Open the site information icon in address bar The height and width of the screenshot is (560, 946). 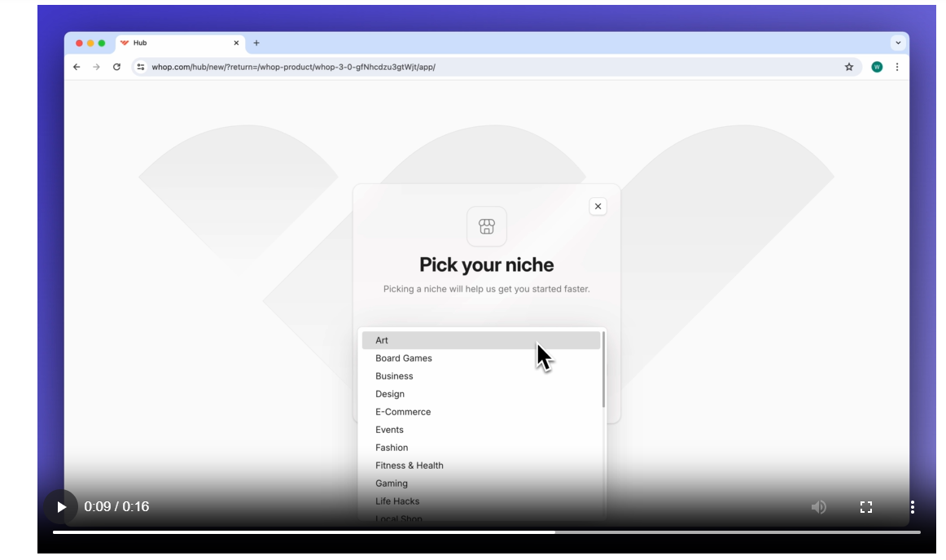[141, 67]
